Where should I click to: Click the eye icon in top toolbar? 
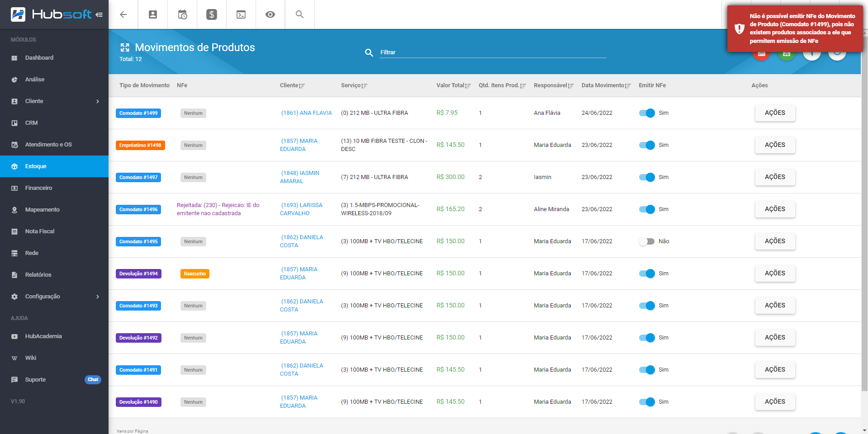pos(270,14)
